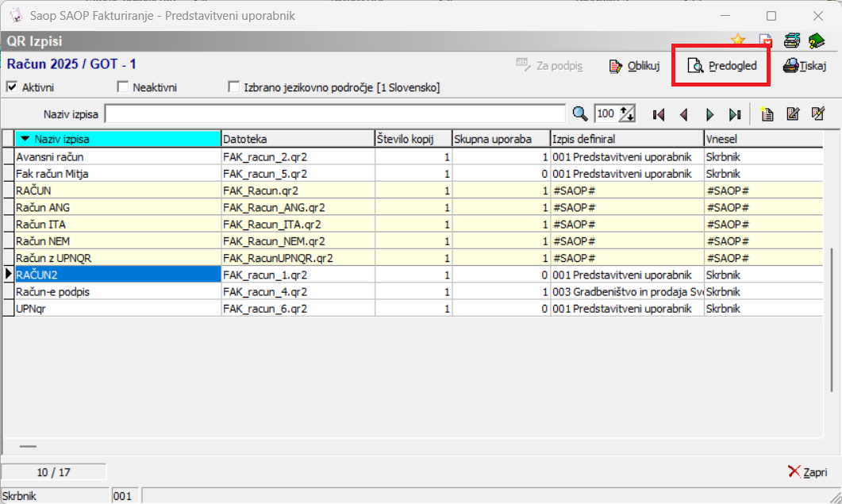Jump to the first record arrow
This screenshot has height=504, width=842.
(x=659, y=114)
